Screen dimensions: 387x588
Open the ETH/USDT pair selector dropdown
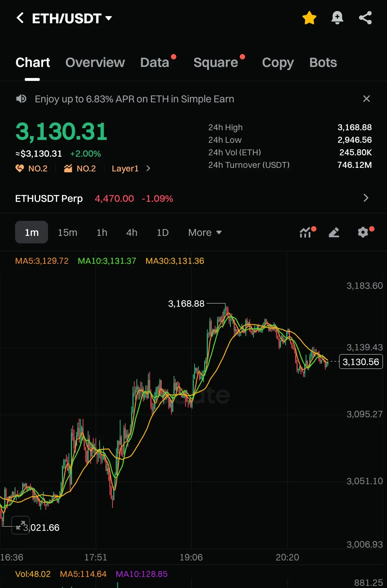(72, 18)
